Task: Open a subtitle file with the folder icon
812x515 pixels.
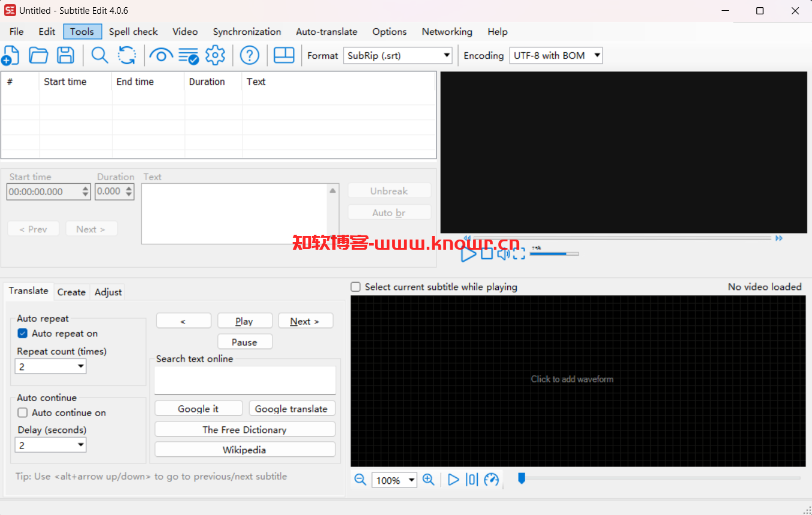Action: 38,55
